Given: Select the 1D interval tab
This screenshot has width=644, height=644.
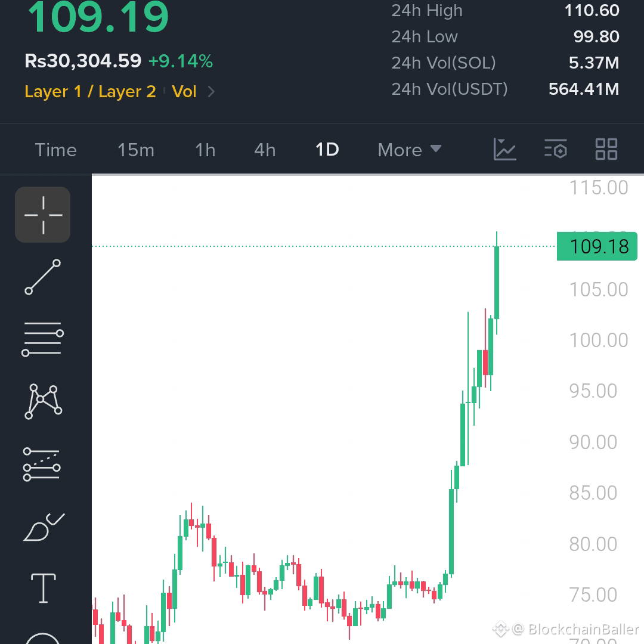Looking at the screenshot, I should (327, 150).
